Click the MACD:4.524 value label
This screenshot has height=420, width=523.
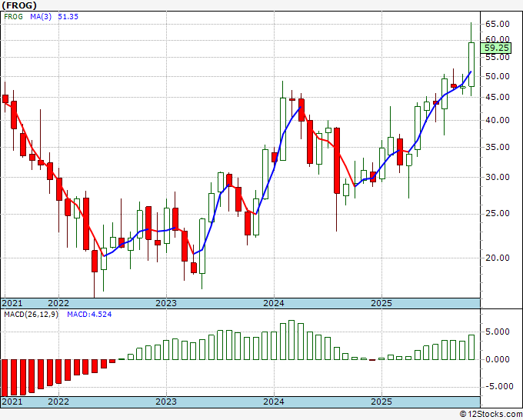(89, 315)
